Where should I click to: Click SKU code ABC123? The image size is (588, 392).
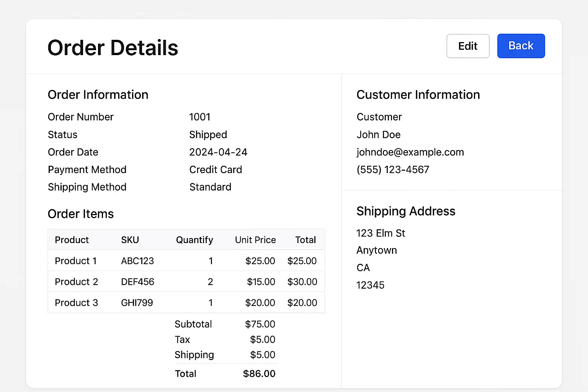[137, 261]
